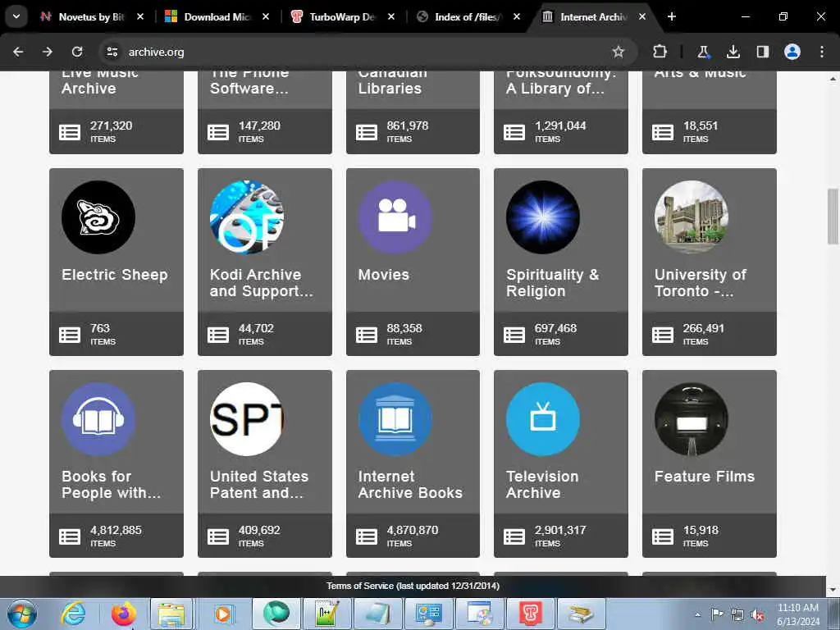Image resolution: width=840 pixels, height=630 pixels.
Task: Go back to the previous page
Action: point(18,52)
